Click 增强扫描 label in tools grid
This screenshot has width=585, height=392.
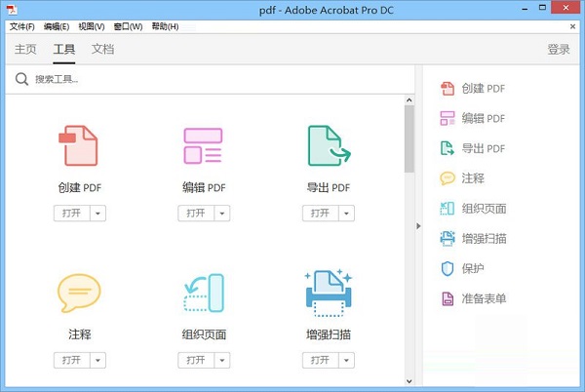pos(329,334)
